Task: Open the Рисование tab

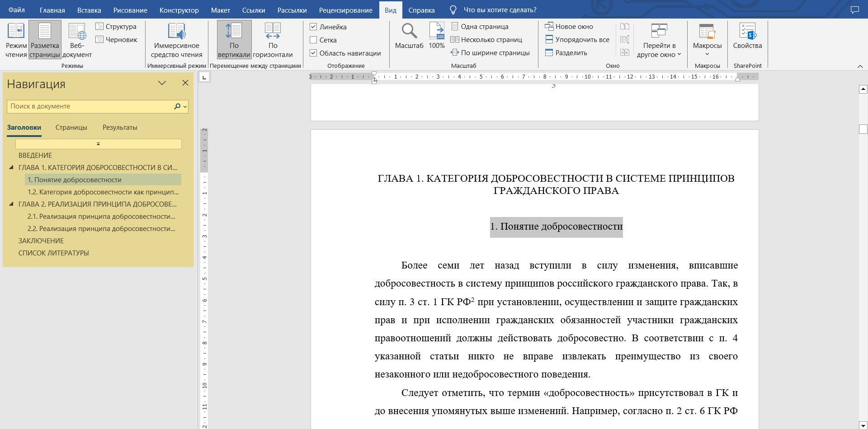Action: pos(130,10)
